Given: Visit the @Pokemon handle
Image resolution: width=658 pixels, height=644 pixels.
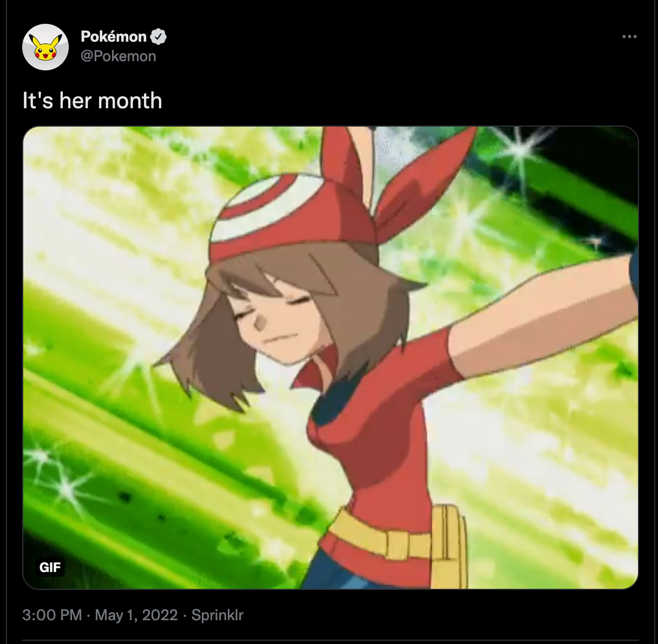Looking at the screenshot, I should 118,56.
